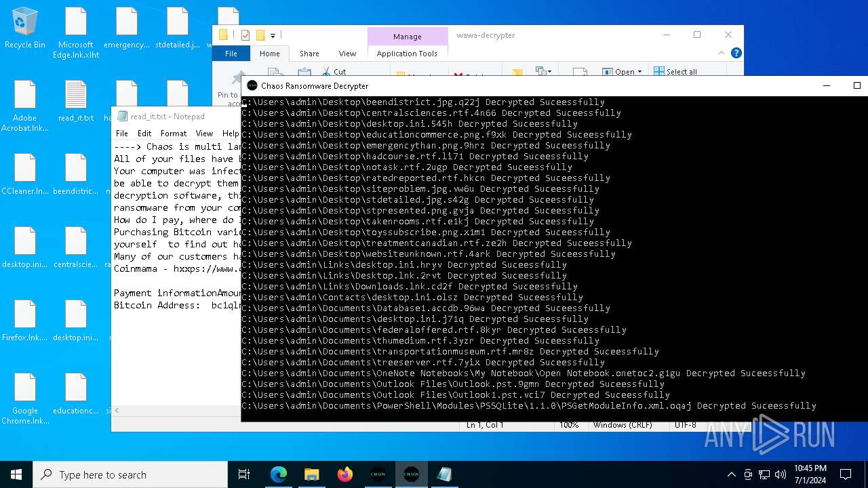
Task: Select the emergency... desktop file icon
Action: coord(127,28)
